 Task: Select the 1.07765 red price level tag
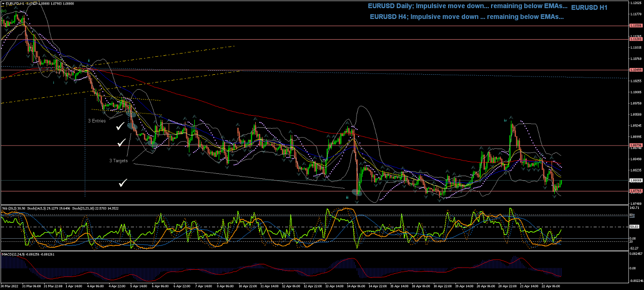(x=636, y=191)
